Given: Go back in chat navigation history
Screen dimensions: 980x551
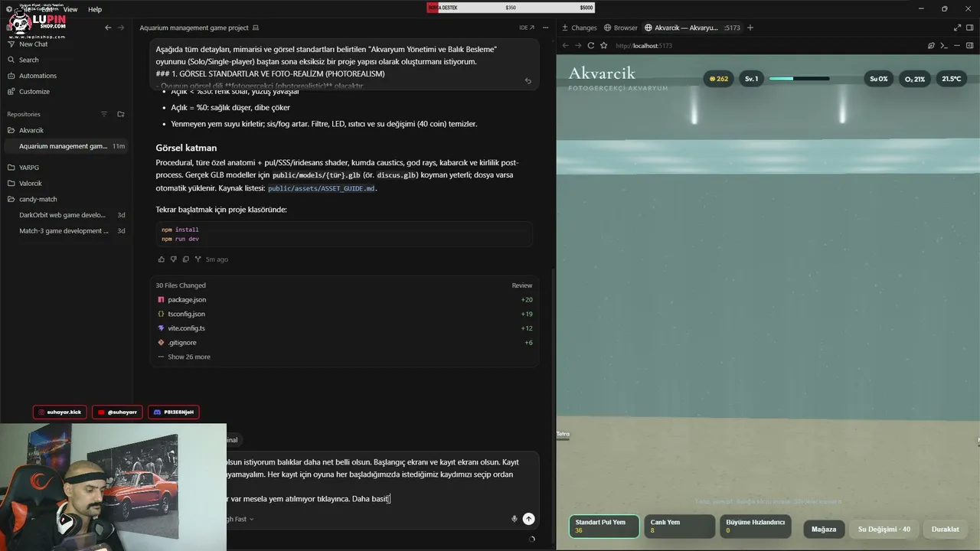Looking at the screenshot, I should (108, 28).
